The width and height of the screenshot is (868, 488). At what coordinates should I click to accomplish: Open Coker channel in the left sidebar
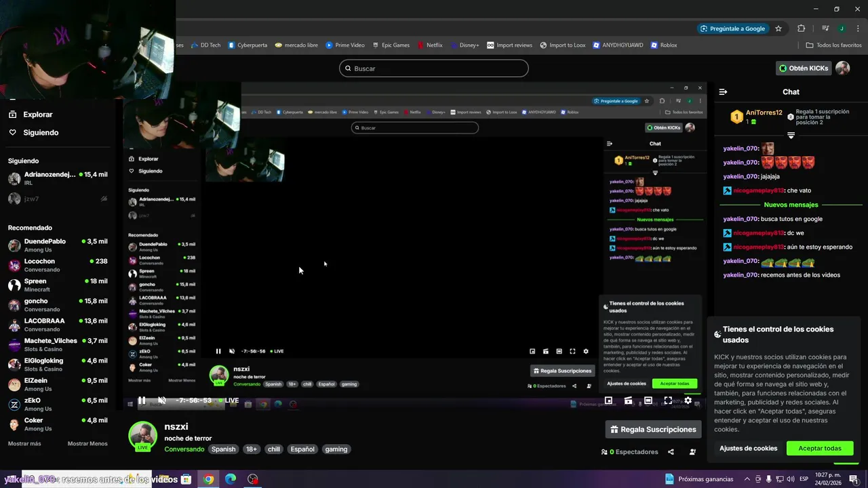58,424
